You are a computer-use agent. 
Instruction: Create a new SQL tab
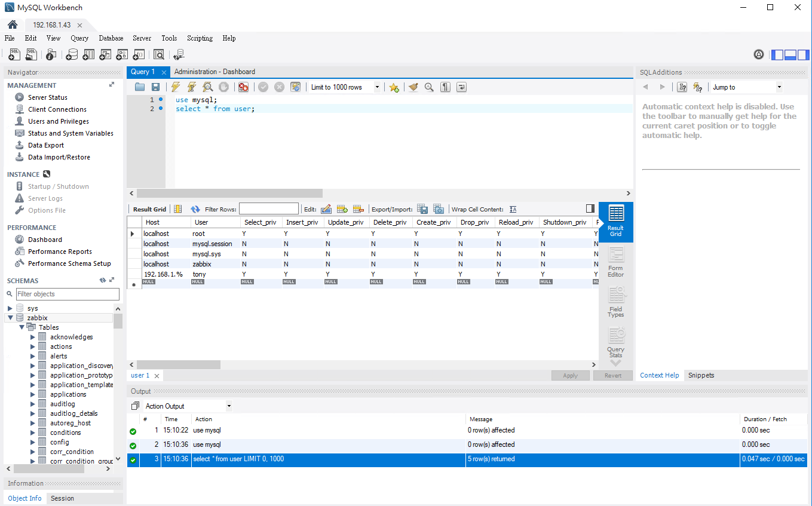coord(14,54)
